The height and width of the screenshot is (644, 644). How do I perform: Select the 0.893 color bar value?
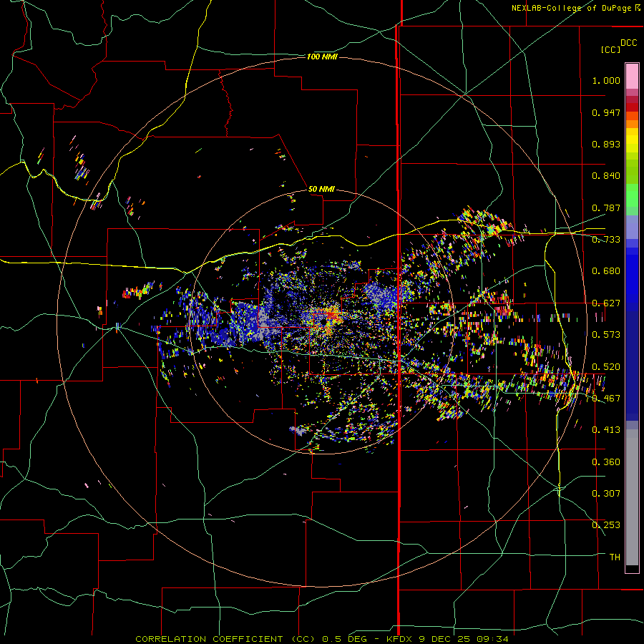[x=606, y=144]
